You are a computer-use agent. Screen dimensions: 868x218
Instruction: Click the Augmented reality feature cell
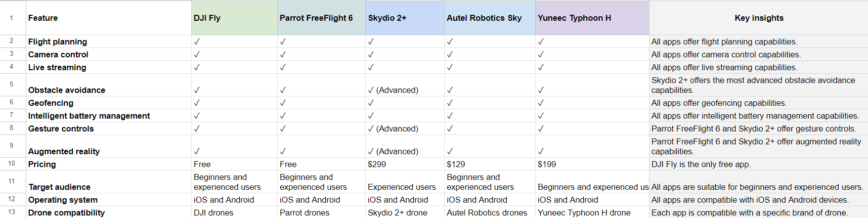click(109, 146)
